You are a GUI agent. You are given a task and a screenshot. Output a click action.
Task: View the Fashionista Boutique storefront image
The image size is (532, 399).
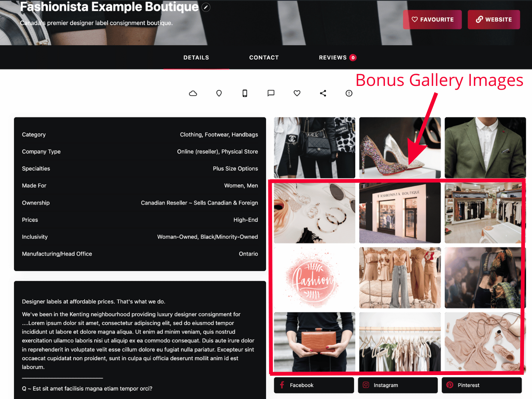tap(400, 213)
